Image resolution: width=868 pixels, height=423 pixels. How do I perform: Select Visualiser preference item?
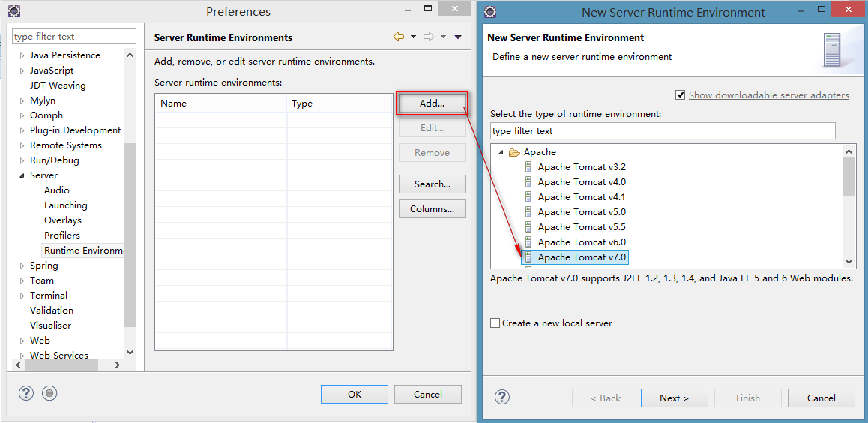[x=50, y=325]
